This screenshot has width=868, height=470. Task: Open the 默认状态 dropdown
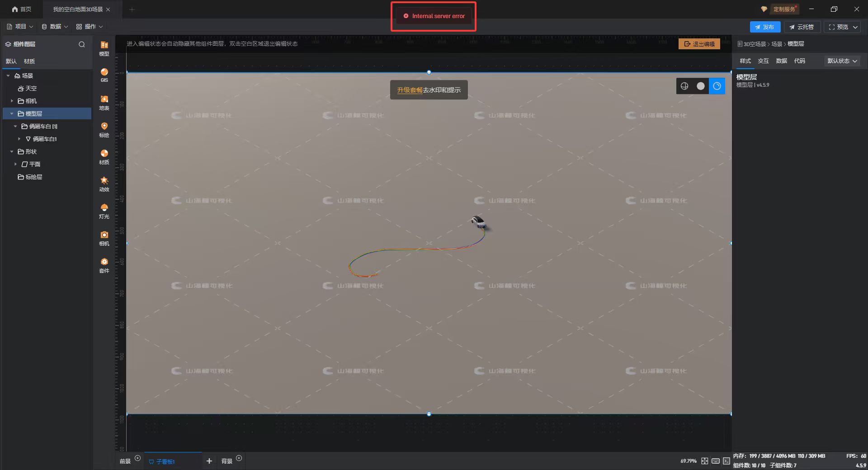click(x=842, y=61)
